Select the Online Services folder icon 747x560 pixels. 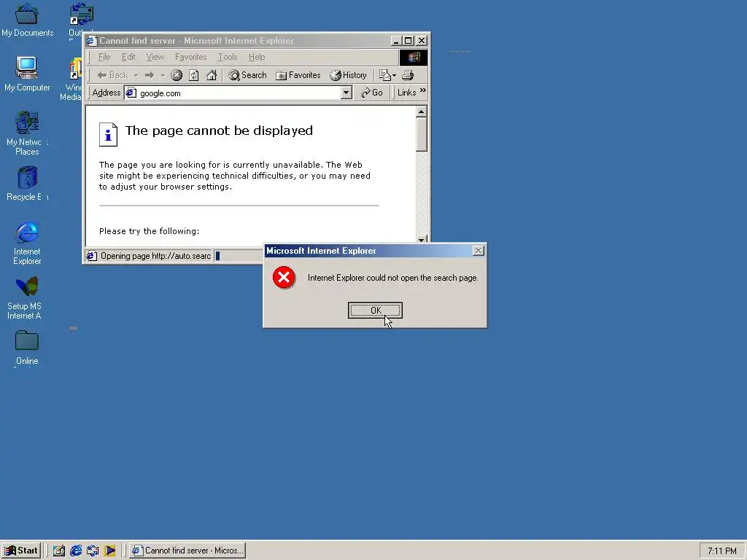click(27, 349)
